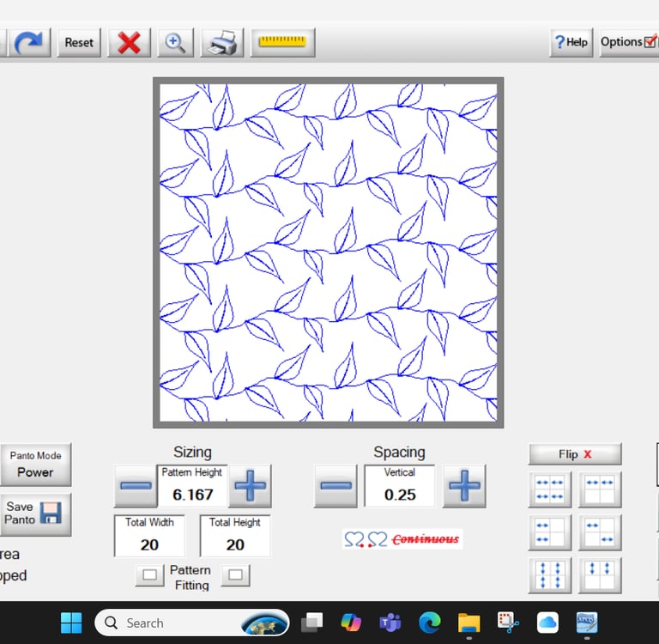Check the left Pattern Fitting checkbox
The height and width of the screenshot is (644, 659).
point(149,575)
